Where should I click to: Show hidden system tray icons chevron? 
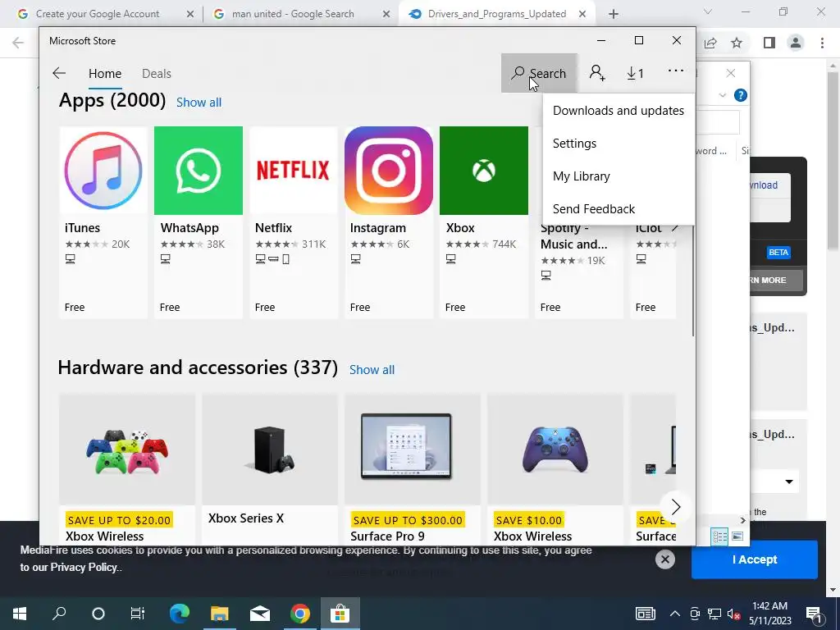tap(675, 614)
